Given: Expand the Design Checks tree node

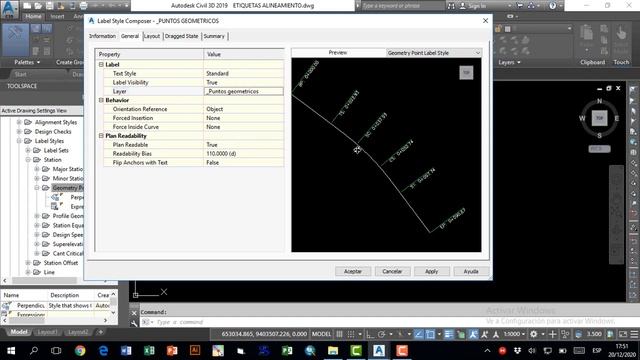Looking at the screenshot, I should pyautogui.click(x=19, y=131).
